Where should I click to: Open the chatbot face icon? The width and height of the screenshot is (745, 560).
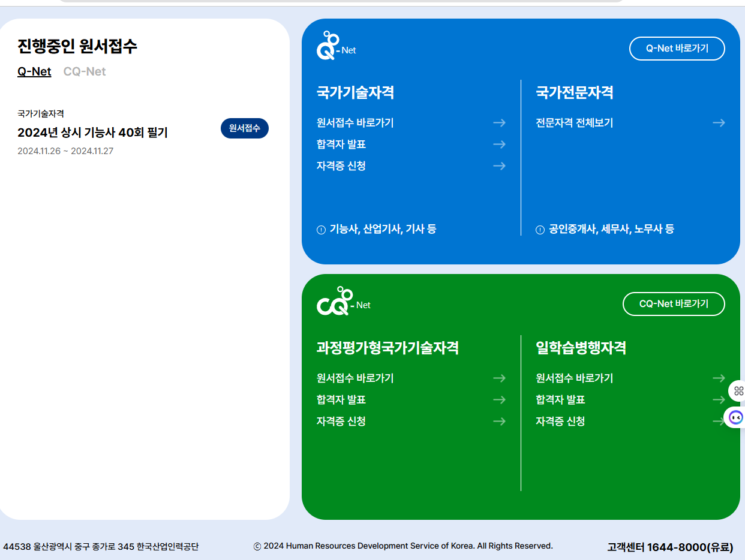(736, 417)
